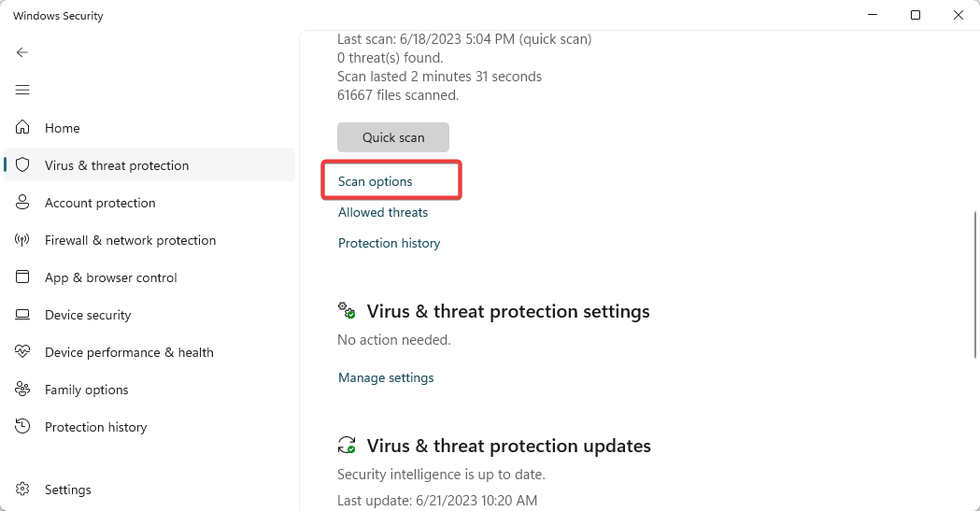Click the Account protection person icon
This screenshot has height=511, width=980.
pyautogui.click(x=22, y=203)
